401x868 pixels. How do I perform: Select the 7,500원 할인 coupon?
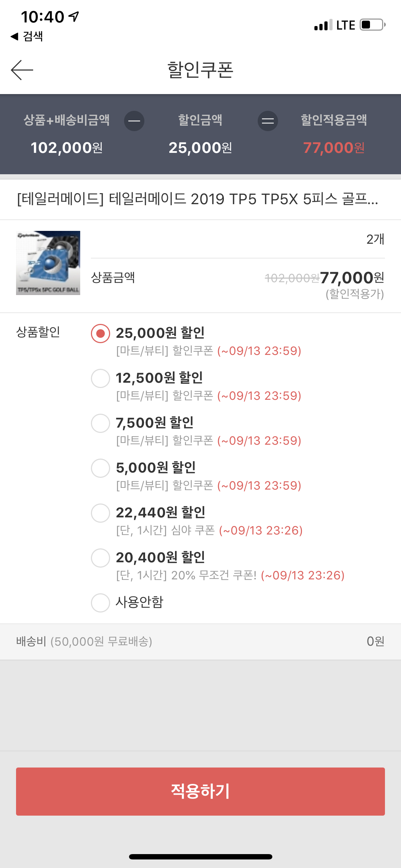point(101,423)
